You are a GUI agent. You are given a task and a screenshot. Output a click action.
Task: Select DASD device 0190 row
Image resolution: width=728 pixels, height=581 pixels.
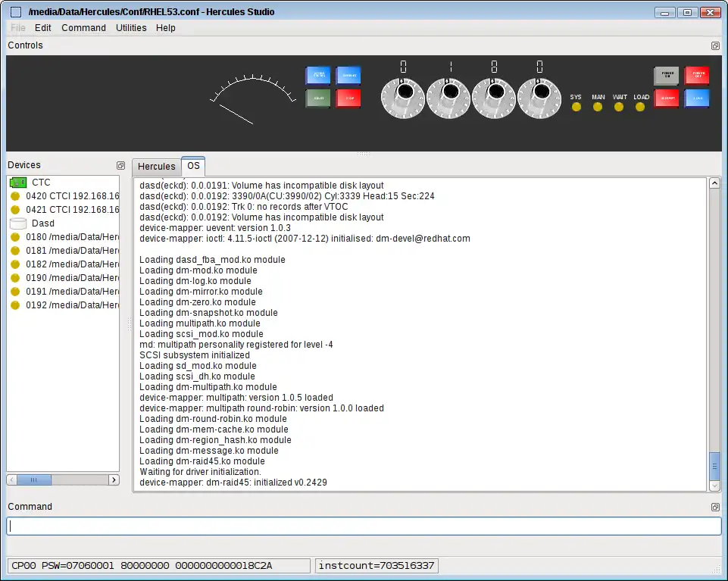(63, 278)
